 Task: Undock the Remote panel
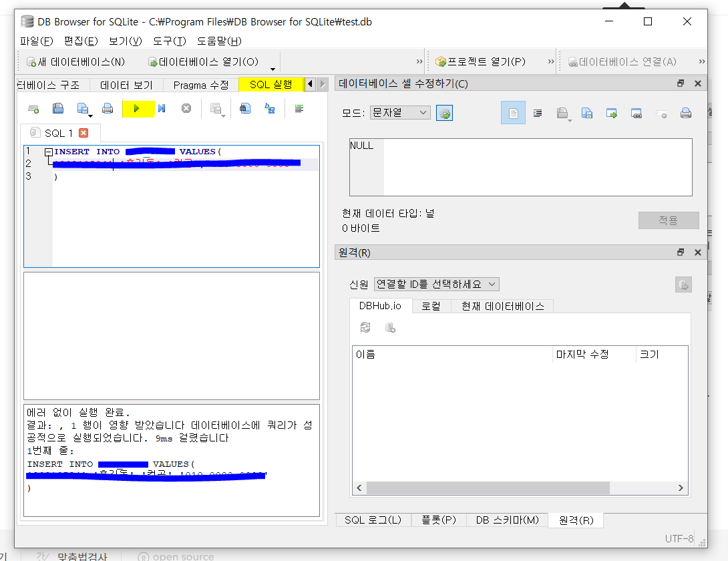point(681,252)
